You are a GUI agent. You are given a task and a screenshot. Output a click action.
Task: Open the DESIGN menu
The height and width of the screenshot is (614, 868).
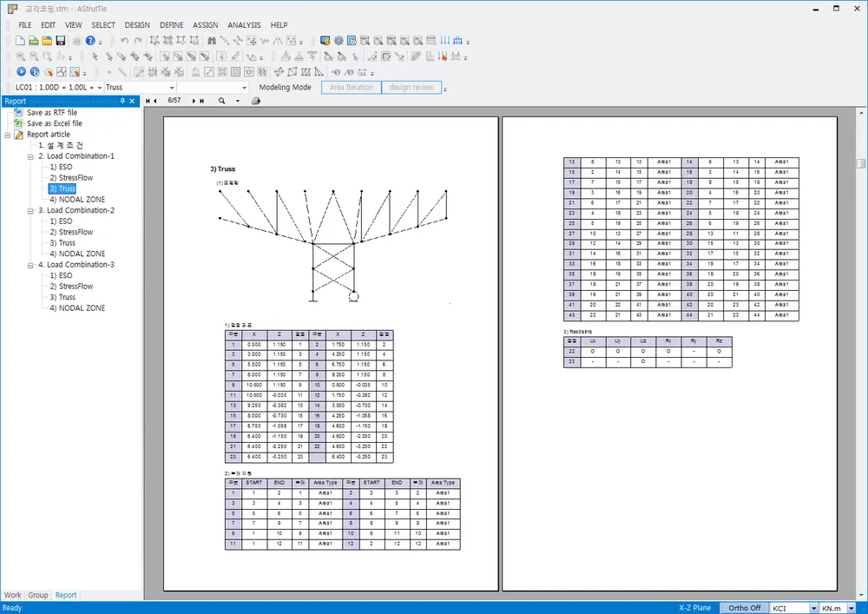[137, 25]
